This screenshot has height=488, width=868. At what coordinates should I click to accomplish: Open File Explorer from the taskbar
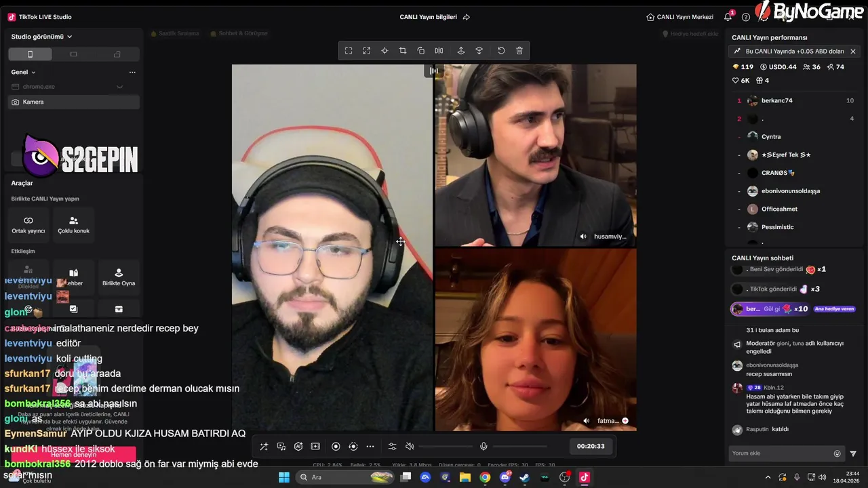[465, 477]
